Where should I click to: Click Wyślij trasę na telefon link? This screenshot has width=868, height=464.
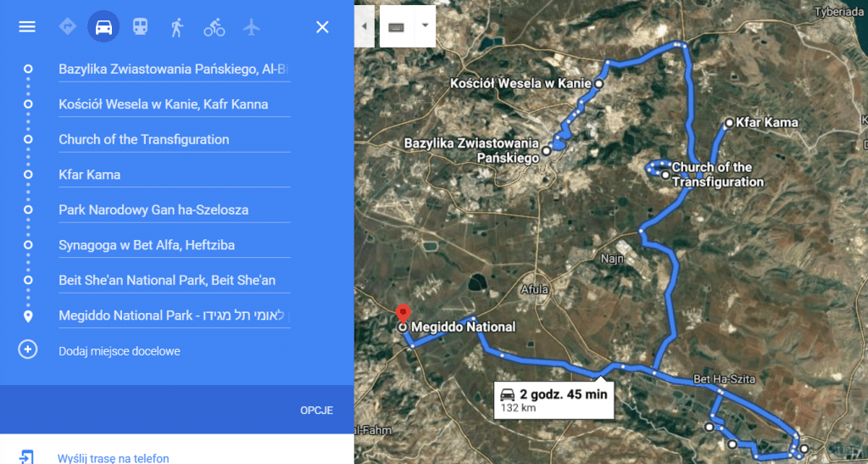pyautogui.click(x=114, y=458)
